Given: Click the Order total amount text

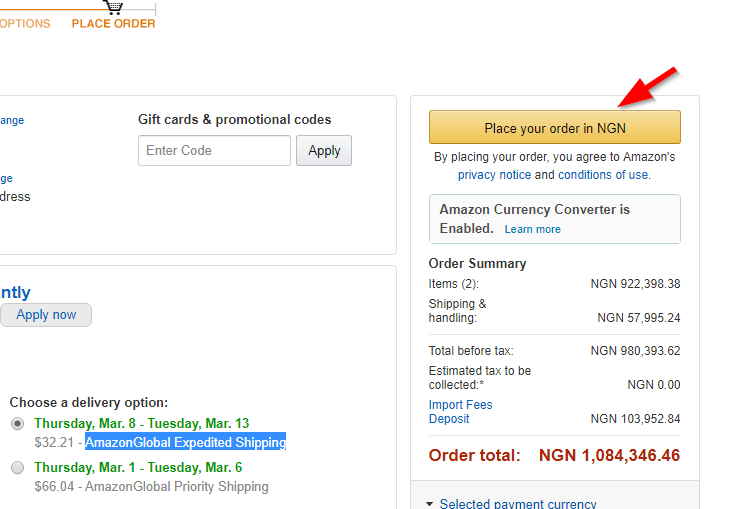Looking at the screenshot, I should click(609, 455).
